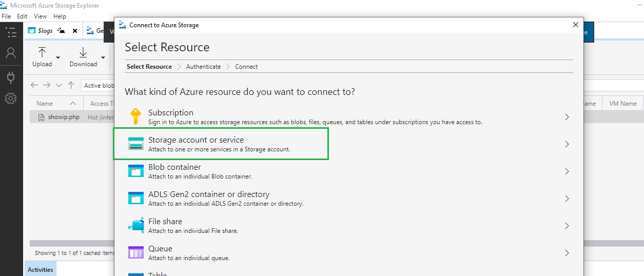Choose File share option
The width and height of the screenshot is (644, 276).
348,226
